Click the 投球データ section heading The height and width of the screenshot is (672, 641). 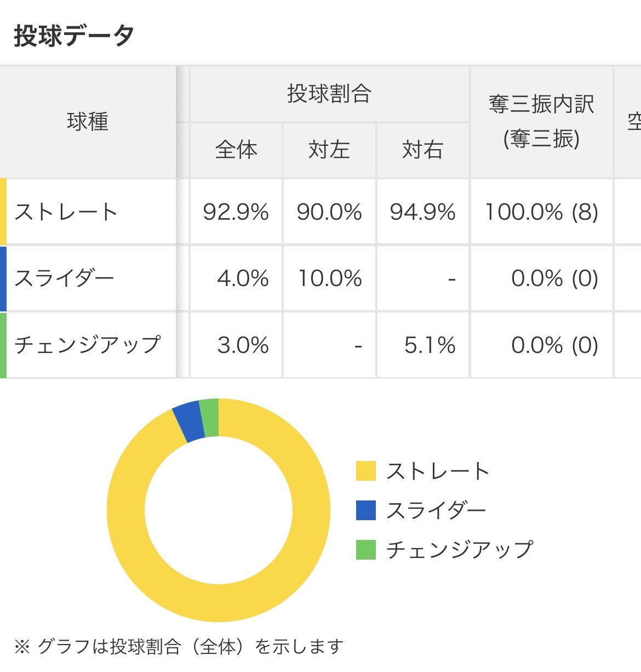coord(74,36)
